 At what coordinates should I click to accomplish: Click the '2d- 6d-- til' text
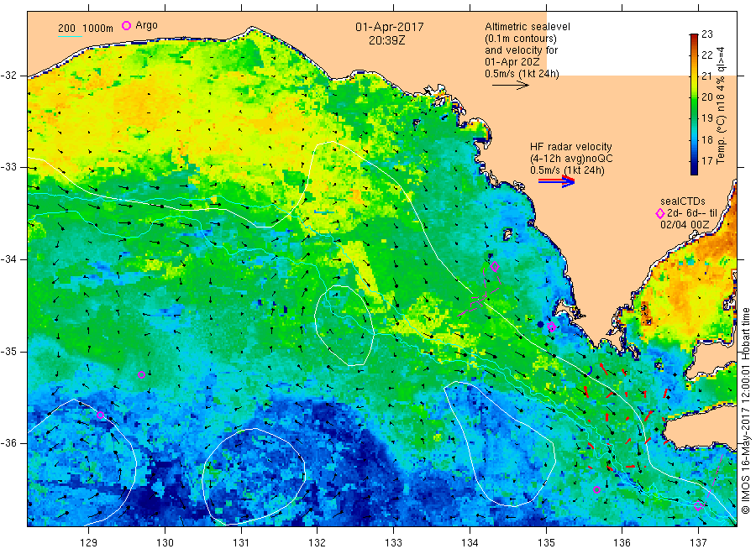point(692,213)
